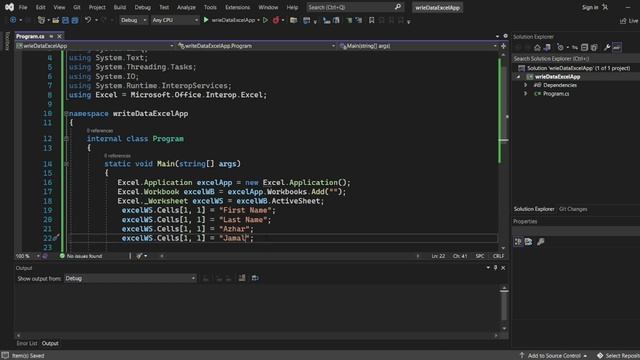The width and height of the screenshot is (640, 360).
Task: Open the project navigation dropdown above code
Action: pyautogui.click(x=95, y=46)
